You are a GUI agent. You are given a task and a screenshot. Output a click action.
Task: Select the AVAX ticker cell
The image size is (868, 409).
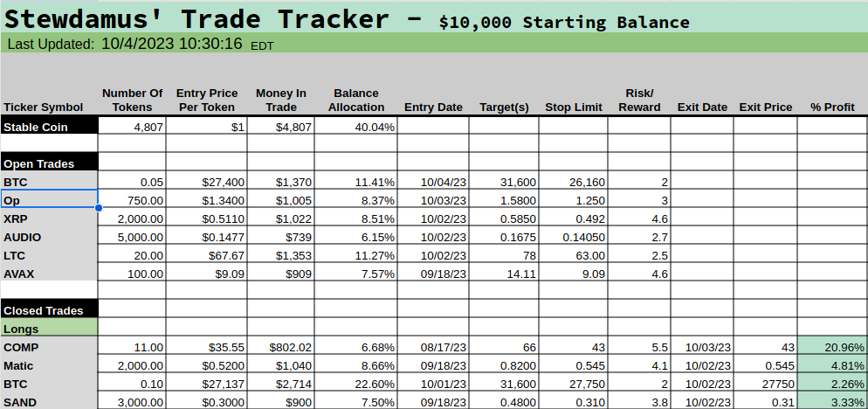pos(49,274)
